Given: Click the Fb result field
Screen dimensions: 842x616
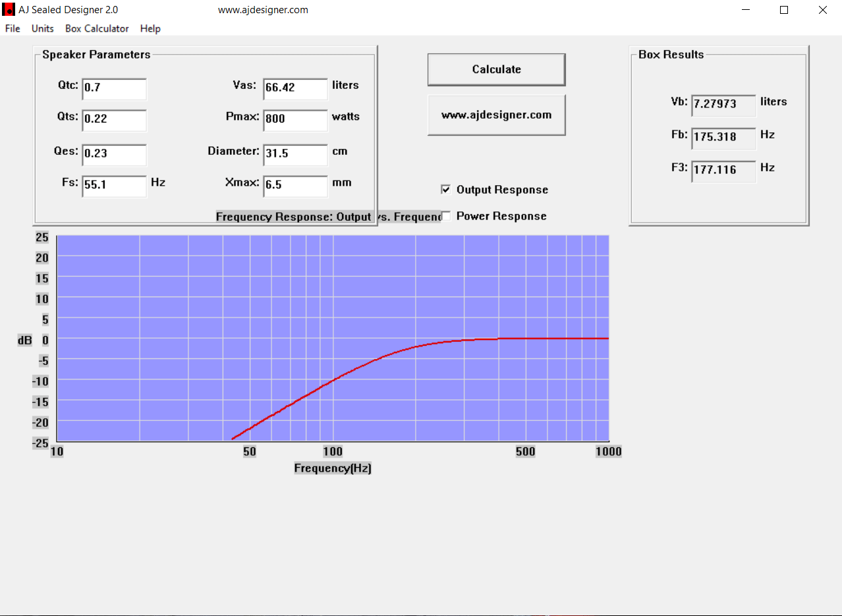Looking at the screenshot, I should (x=723, y=138).
